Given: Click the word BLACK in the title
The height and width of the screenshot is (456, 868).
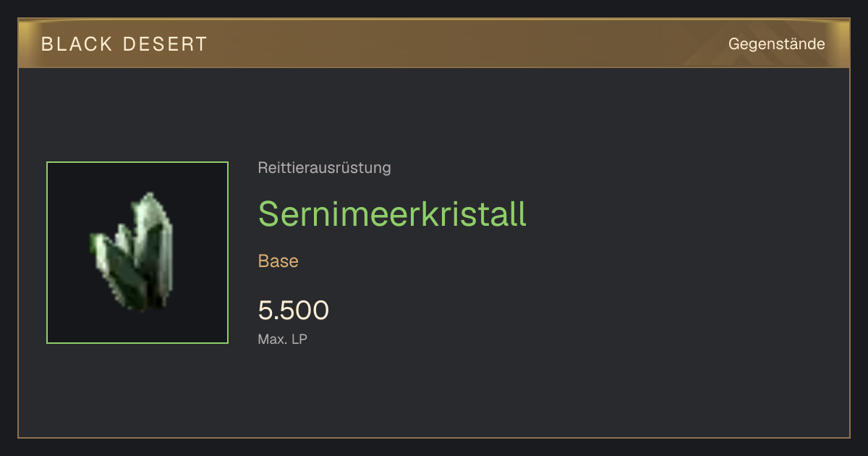Looking at the screenshot, I should click(77, 44).
